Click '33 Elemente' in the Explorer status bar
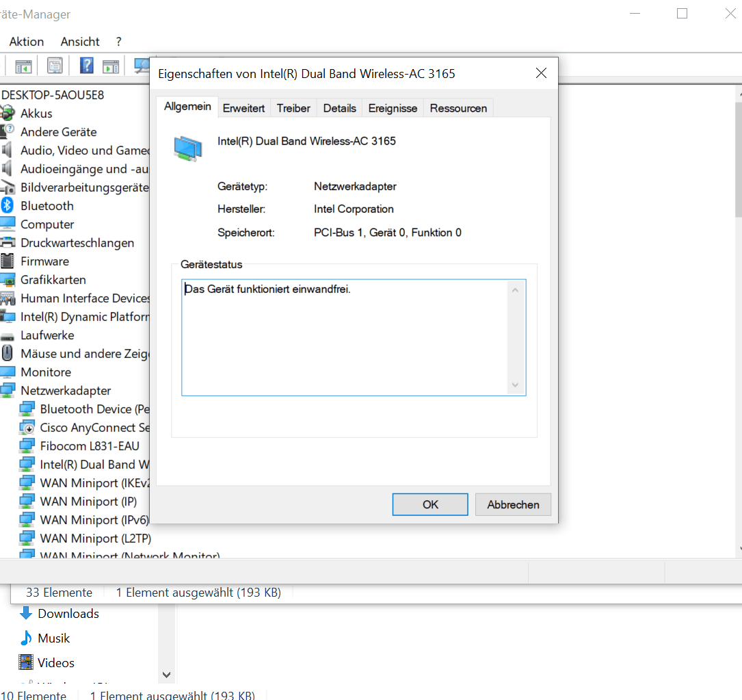 59,593
